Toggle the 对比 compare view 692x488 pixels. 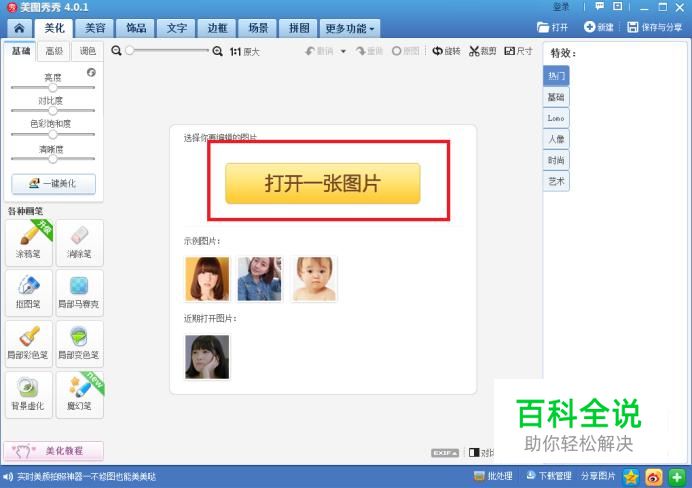coord(481,452)
